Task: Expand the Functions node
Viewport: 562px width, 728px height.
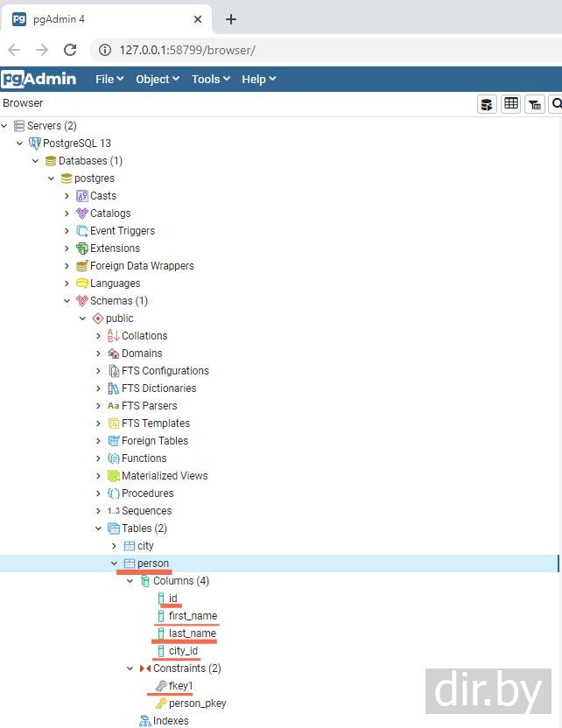Action: 98,458
